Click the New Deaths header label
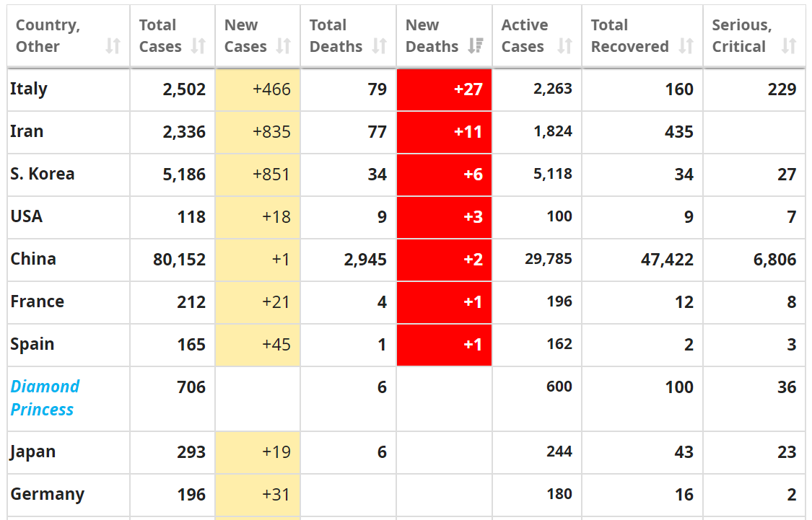This screenshot has height=520, width=812. (432, 36)
